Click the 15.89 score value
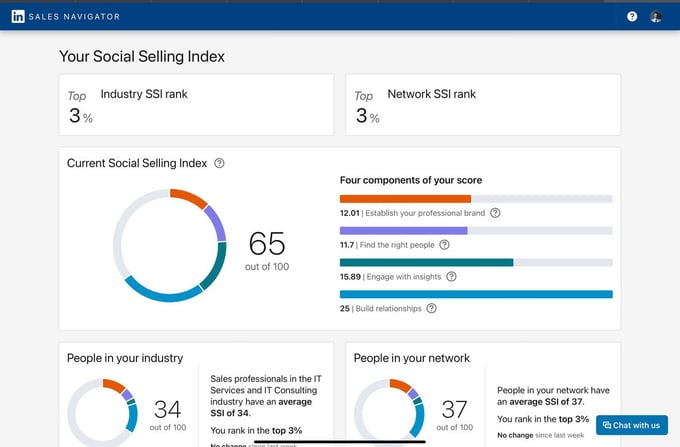Screen dimensions: 680x447 350,277
